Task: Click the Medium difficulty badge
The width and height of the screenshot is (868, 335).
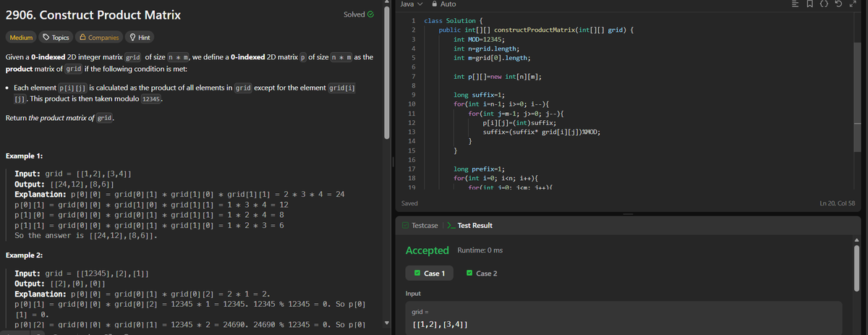Action: tap(21, 38)
